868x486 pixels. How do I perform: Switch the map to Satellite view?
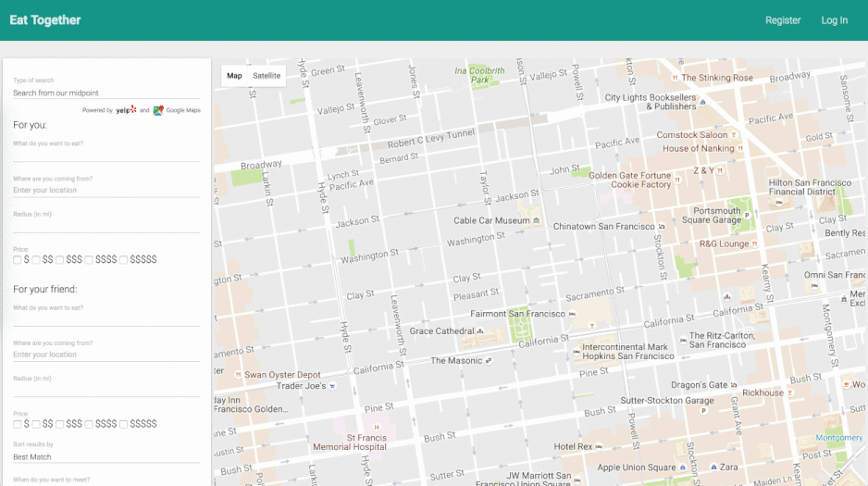(x=267, y=76)
